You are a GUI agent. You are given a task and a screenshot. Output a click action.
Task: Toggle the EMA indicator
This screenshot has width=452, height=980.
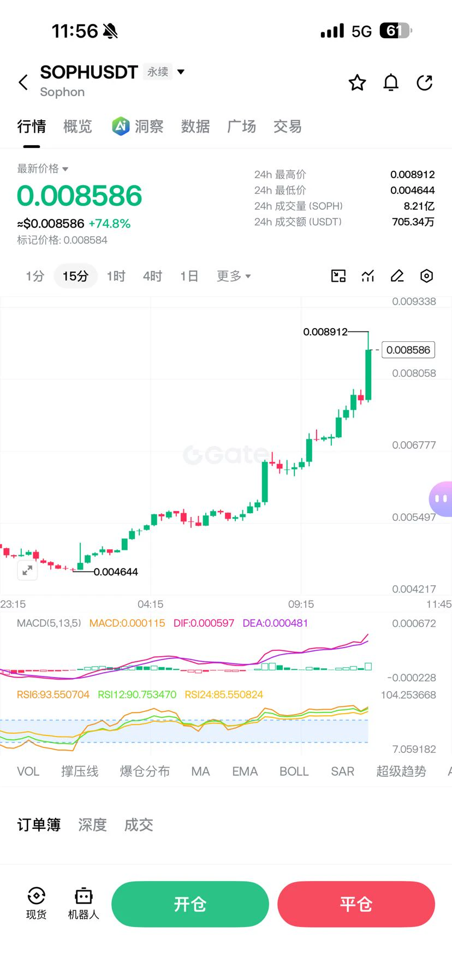pos(245,771)
